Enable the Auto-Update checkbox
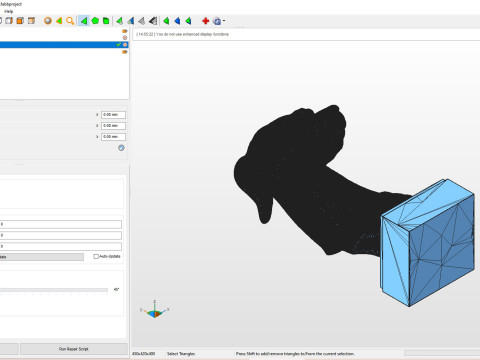This screenshot has width=480, height=360. (96, 256)
